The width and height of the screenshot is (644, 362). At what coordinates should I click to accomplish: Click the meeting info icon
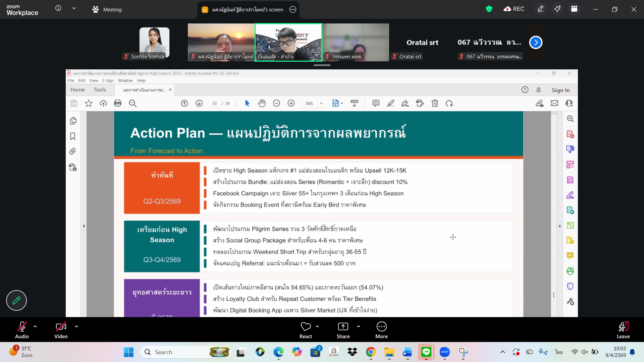coord(58,8)
